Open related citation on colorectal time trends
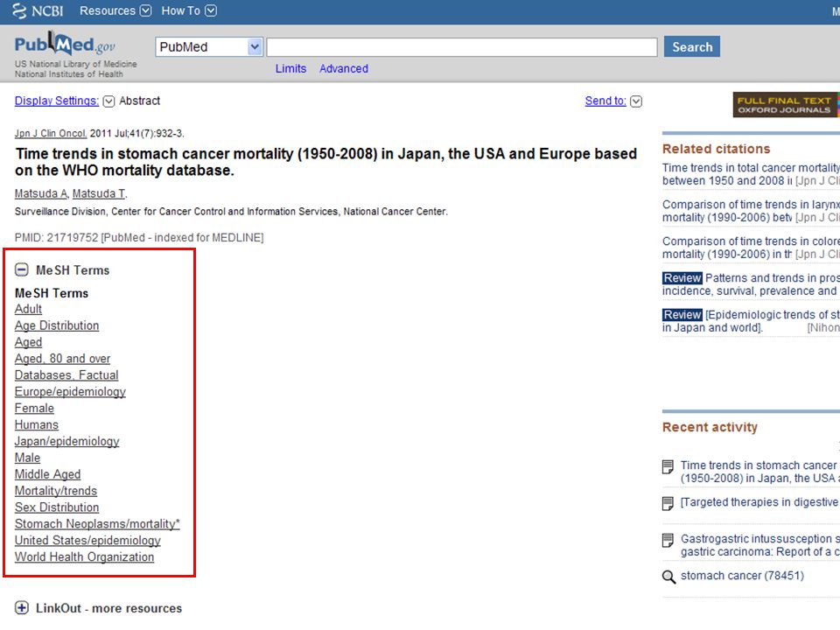 click(x=751, y=248)
